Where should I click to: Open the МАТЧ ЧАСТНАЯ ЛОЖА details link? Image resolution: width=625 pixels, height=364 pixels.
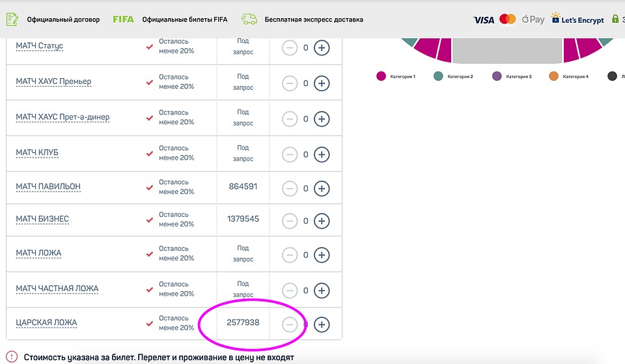pos(57,288)
